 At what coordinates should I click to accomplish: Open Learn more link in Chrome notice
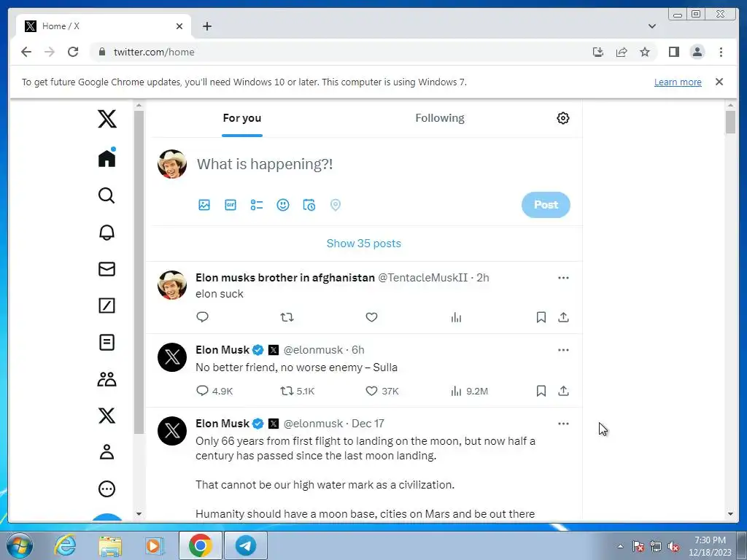(678, 82)
